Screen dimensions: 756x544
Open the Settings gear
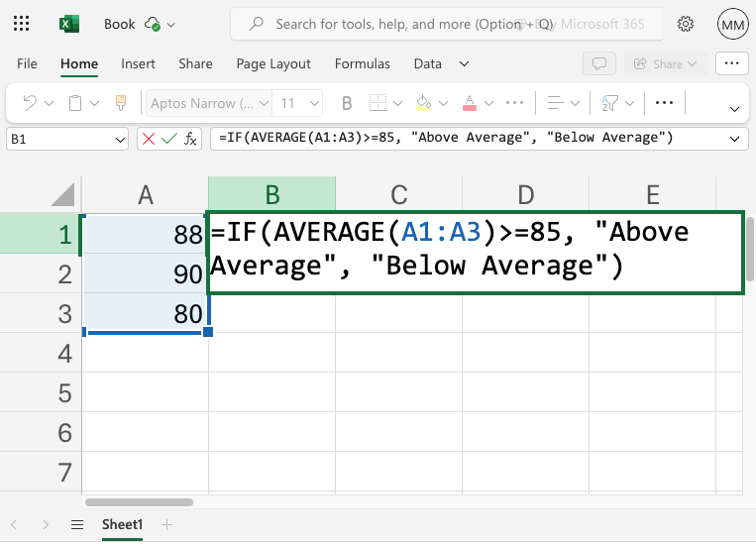point(686,24)
